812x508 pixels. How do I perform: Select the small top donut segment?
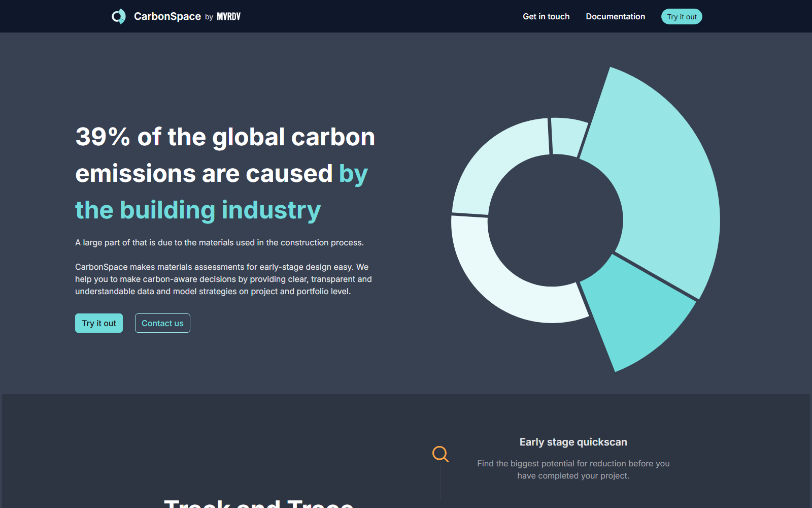pos(567,136)
